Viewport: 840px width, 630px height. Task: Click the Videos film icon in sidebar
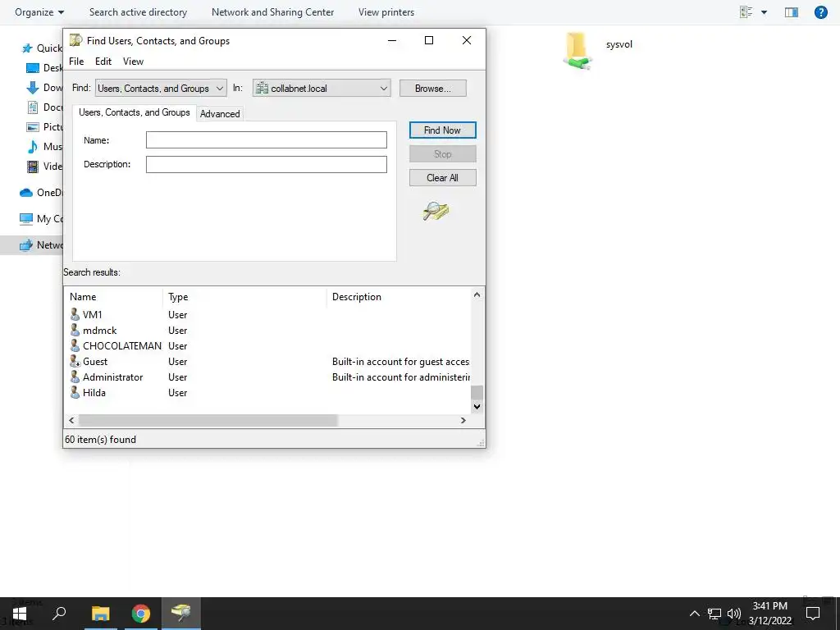click(x=33, y=166)
